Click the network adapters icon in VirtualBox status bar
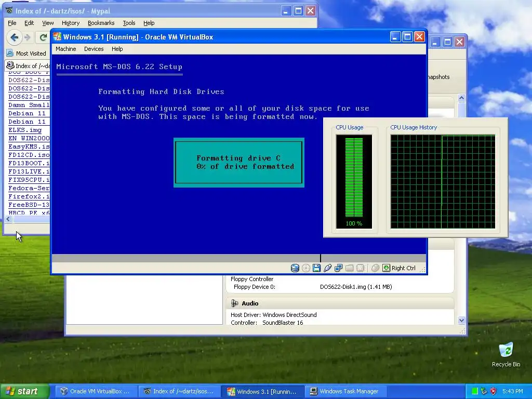This screenshot has height=399, width=532. pyautogui.click(x=338, y=268)
